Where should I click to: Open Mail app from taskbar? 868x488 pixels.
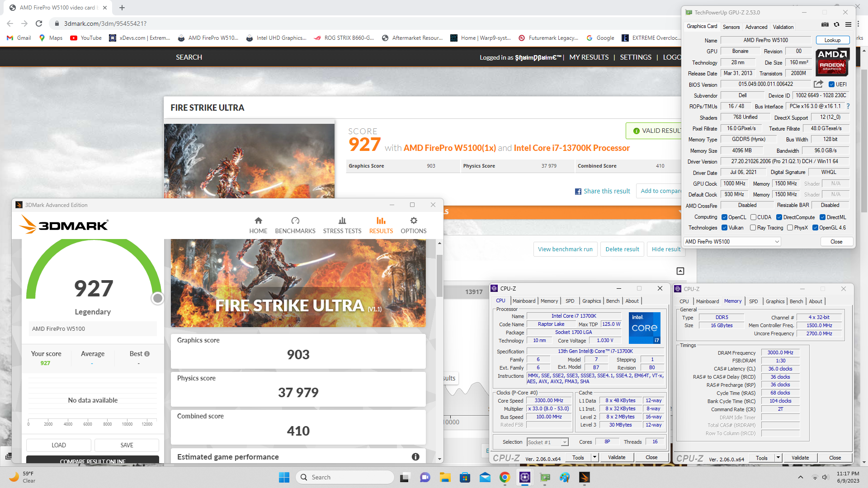click(x=485, y=477)
